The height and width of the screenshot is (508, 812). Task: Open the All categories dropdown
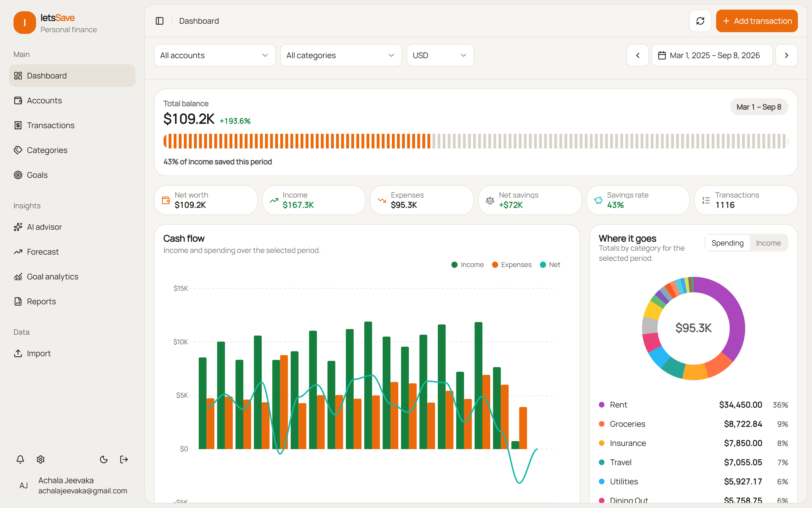[x=341, y=55]
